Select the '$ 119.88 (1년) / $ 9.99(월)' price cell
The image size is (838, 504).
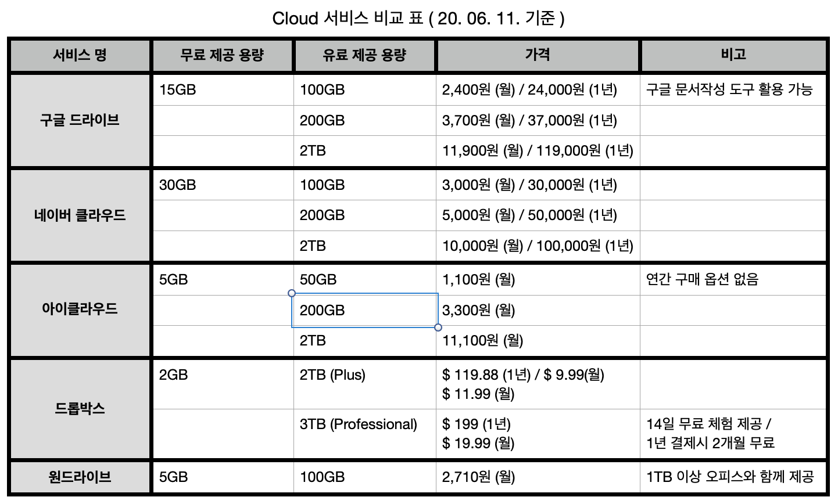click(x=538, y=384)
